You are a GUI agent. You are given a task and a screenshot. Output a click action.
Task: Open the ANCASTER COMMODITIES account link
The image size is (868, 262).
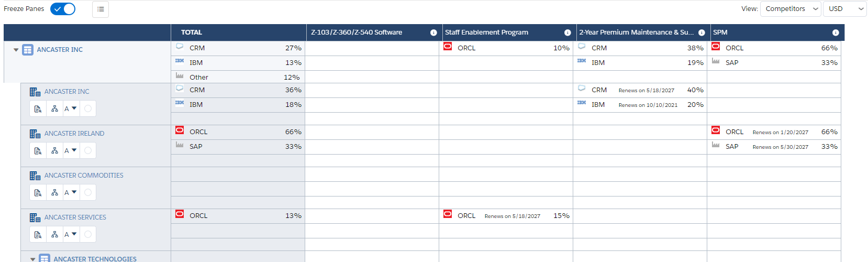click(84, 176)
